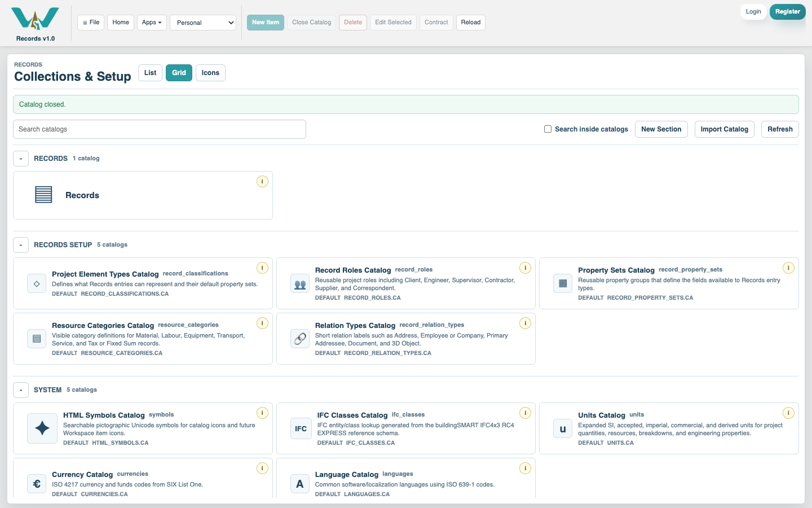Collapse the RECORDS section
This screenshot has height=508, width=812.
tap(21, 159)
